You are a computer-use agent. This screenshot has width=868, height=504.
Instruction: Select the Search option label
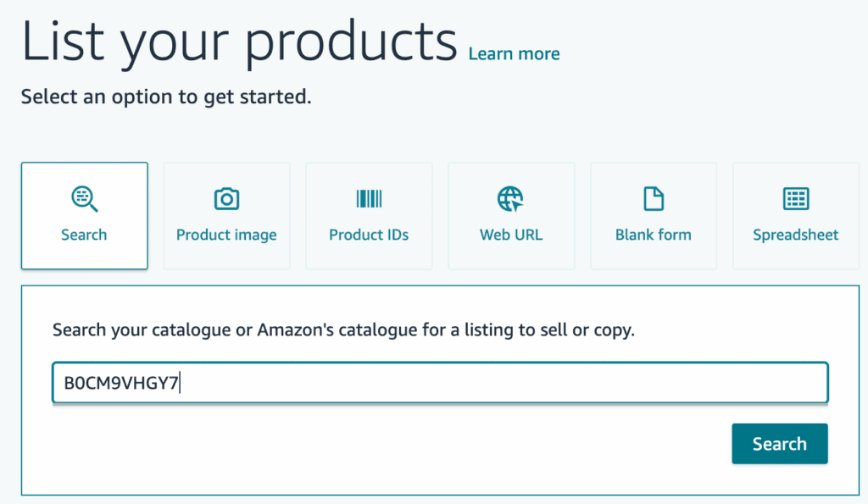84,235
